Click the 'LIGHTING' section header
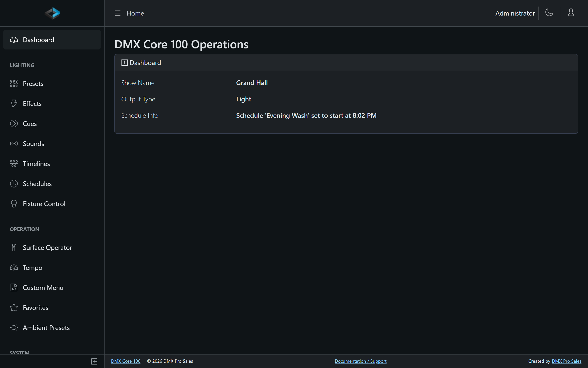Image resolution: width=588 pixels, height=368 pixels. pos(22,65)
